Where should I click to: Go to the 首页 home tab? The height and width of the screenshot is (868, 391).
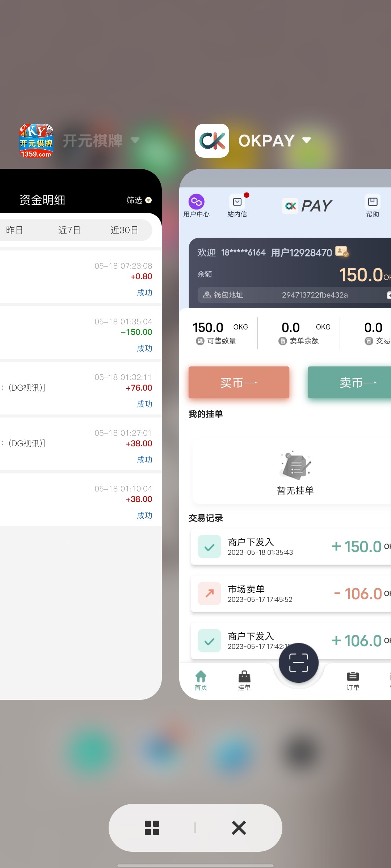[201, 680]
